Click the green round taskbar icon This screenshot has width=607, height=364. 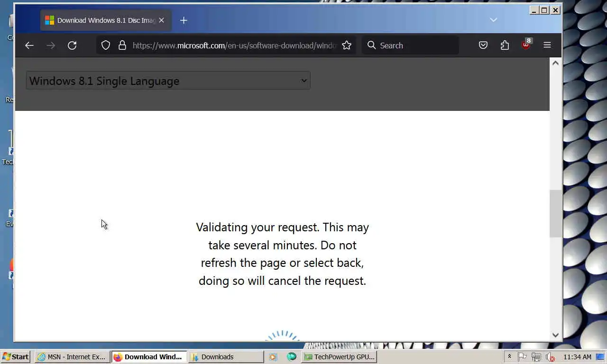(x=292, y=356)
